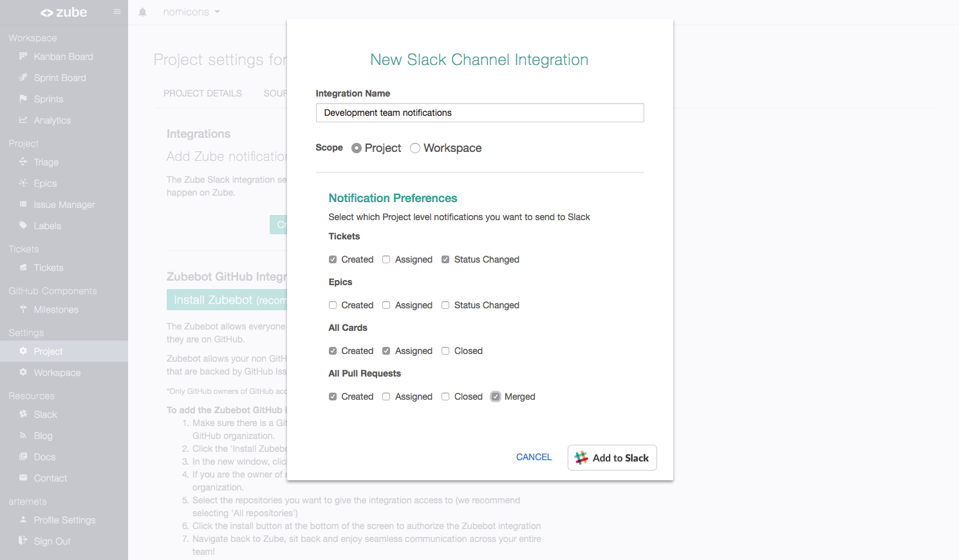Cancel the Slack integration dialog
The image size is (959, 560).
(534, 457)
